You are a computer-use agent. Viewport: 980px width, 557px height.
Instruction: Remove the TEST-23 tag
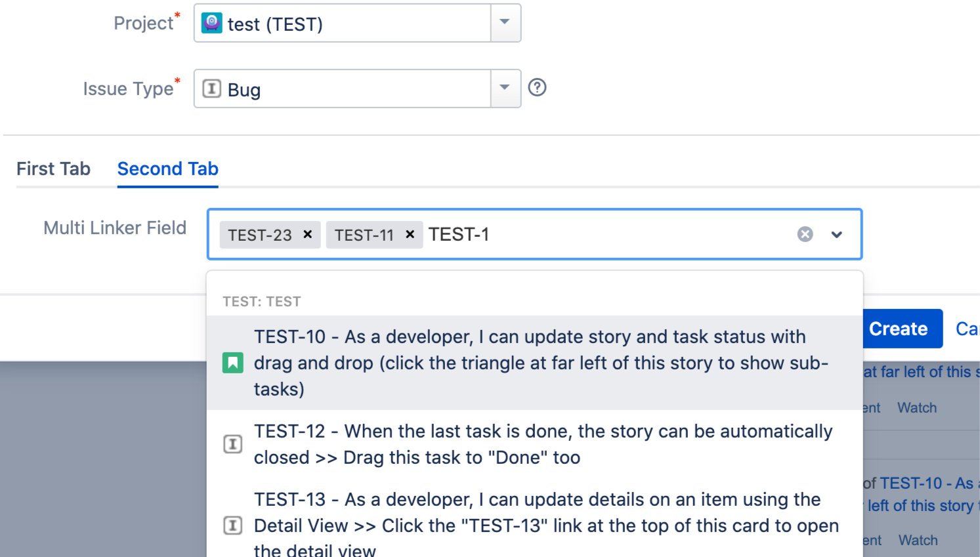307,234
